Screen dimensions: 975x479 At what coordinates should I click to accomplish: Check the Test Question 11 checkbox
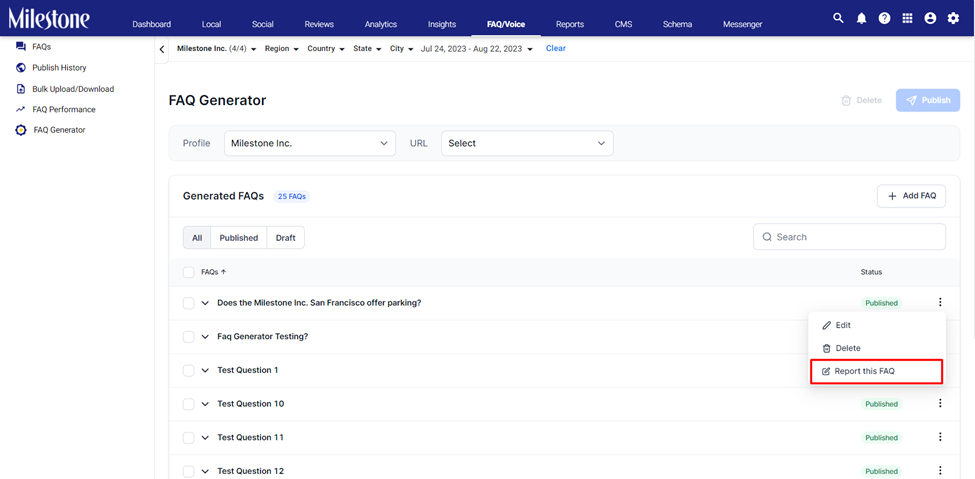pyautogui.click(x=188, y=437)
